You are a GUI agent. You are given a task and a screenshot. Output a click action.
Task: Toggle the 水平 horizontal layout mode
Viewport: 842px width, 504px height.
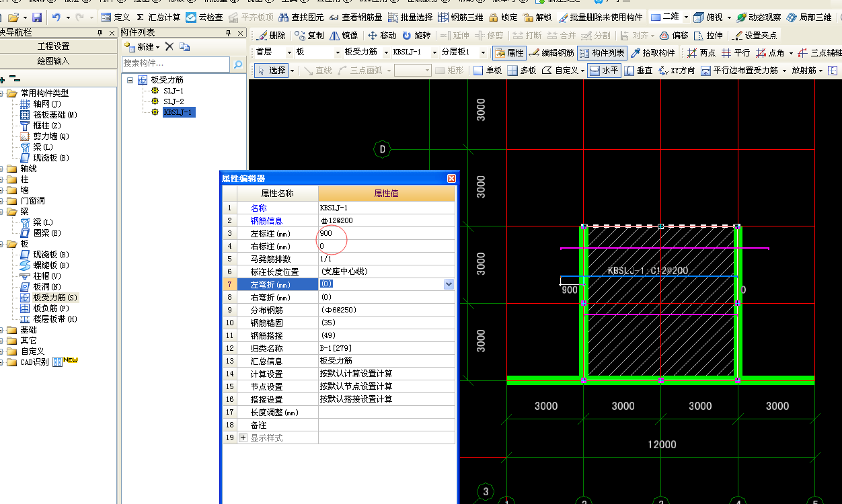coord(603,70)
